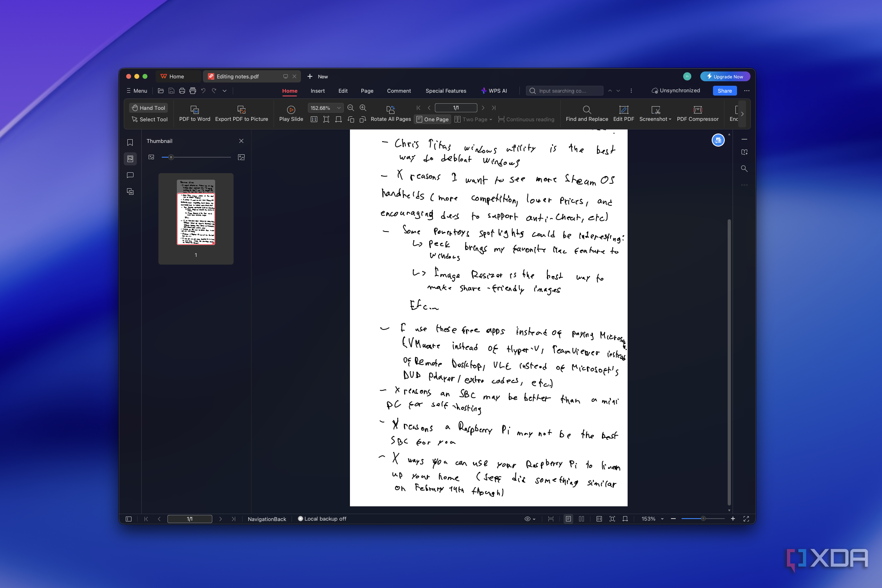Expand quick access toolbar dropdown arrow

(224, 91)
